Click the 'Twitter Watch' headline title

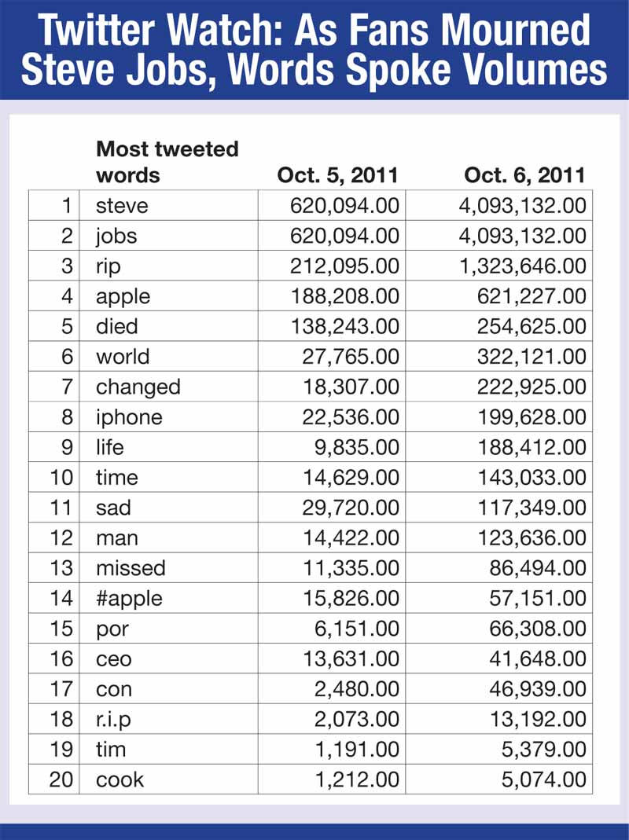[x=314, y=49]
